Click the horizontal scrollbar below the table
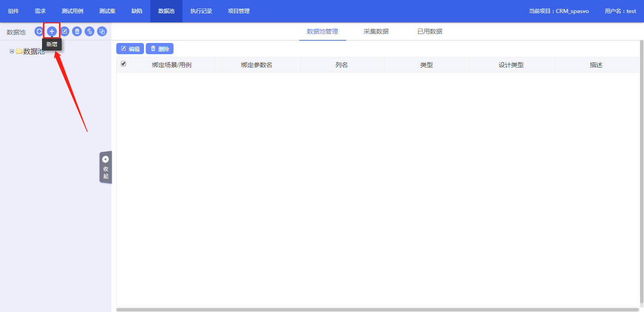This screenshot has width=644, height=312. click(x=377, y=309)
